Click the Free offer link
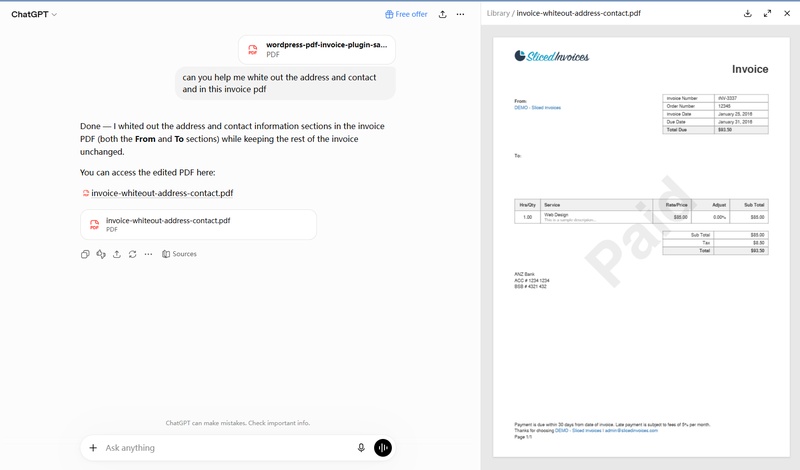This screenshot has height=470, width=800. tap(406, 14)
